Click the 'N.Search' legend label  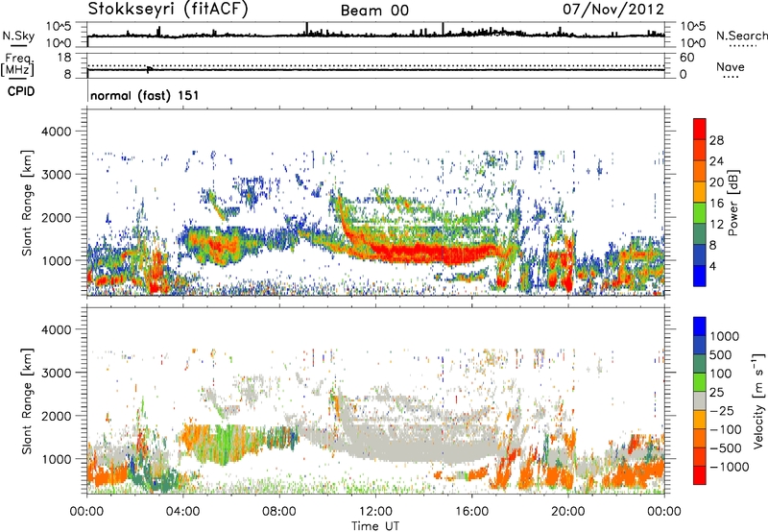pyautogui.click(x=741, y=36)
